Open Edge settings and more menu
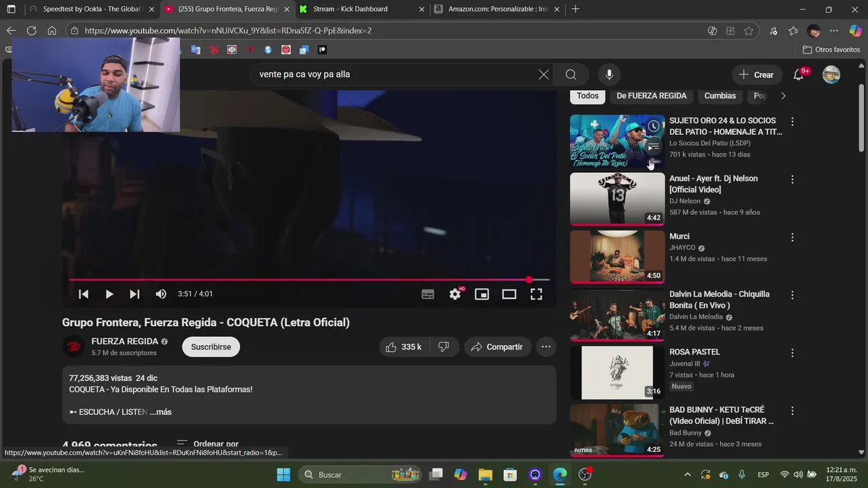 (834, 30)
